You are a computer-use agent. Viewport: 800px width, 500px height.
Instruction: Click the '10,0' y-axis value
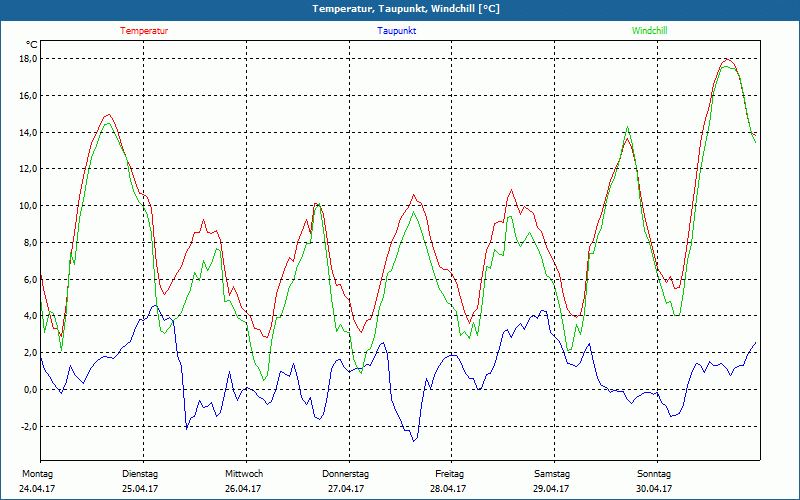coord(29,206)
